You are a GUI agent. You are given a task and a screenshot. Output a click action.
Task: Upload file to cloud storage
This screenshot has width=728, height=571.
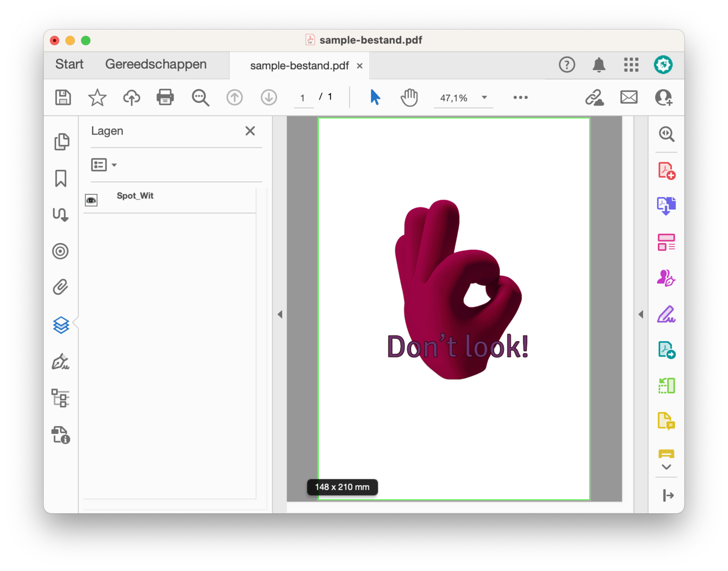click(x=132, y=98)
